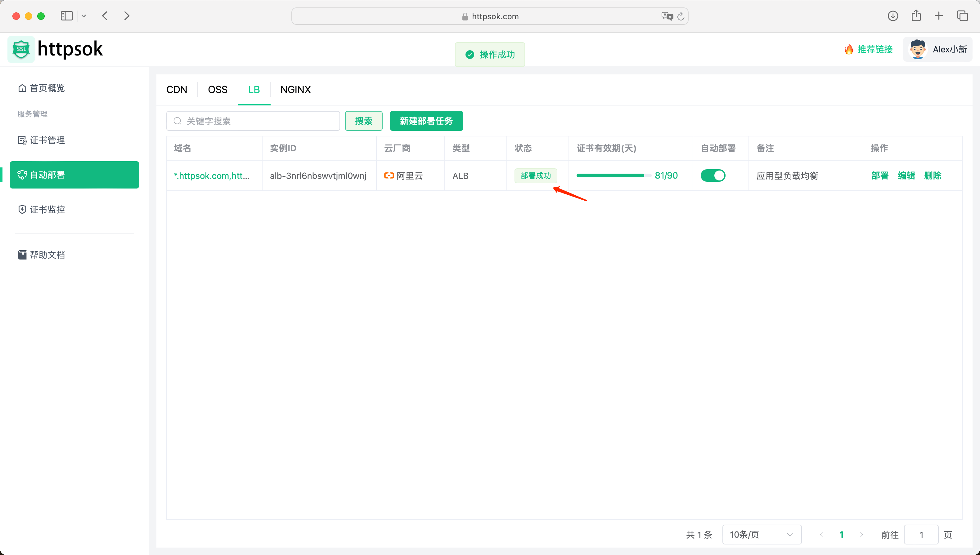Click the 删除 link in the operations column
The height and width of the screenshot is (555, 980).
(x=933, y=175)
